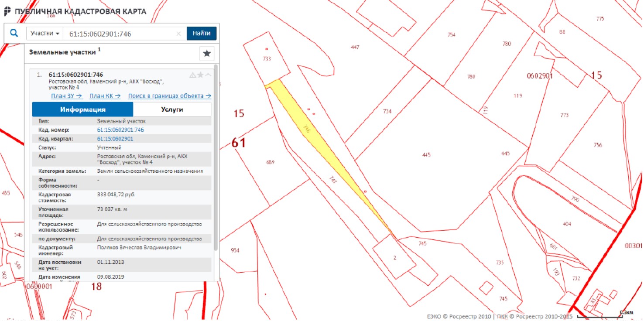The width and height of the screenshot is (644, 321).
Task: Open the План ЗУ link
Action: point(67,96)
